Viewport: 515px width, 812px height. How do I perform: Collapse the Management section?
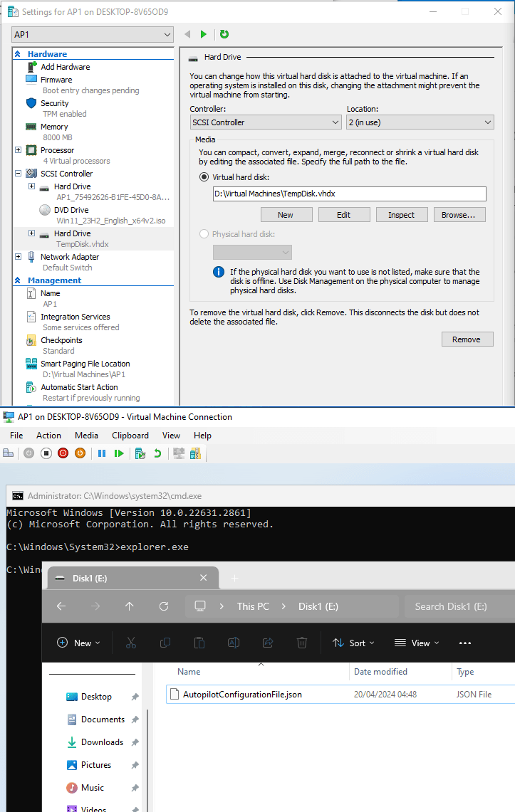pos(18,280)
